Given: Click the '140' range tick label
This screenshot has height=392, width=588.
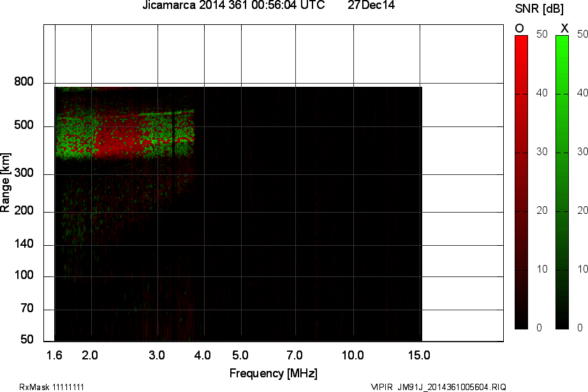Looking at the screenshot, I should point(24,244).
